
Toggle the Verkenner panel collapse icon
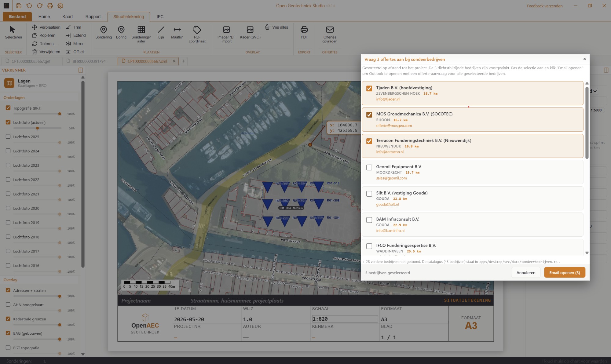pos(81,70)
